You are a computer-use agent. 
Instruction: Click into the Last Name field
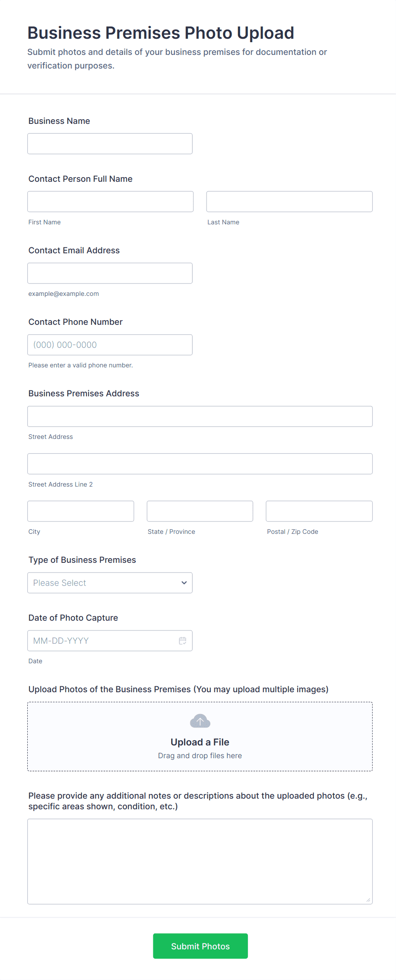click(289, 202)
